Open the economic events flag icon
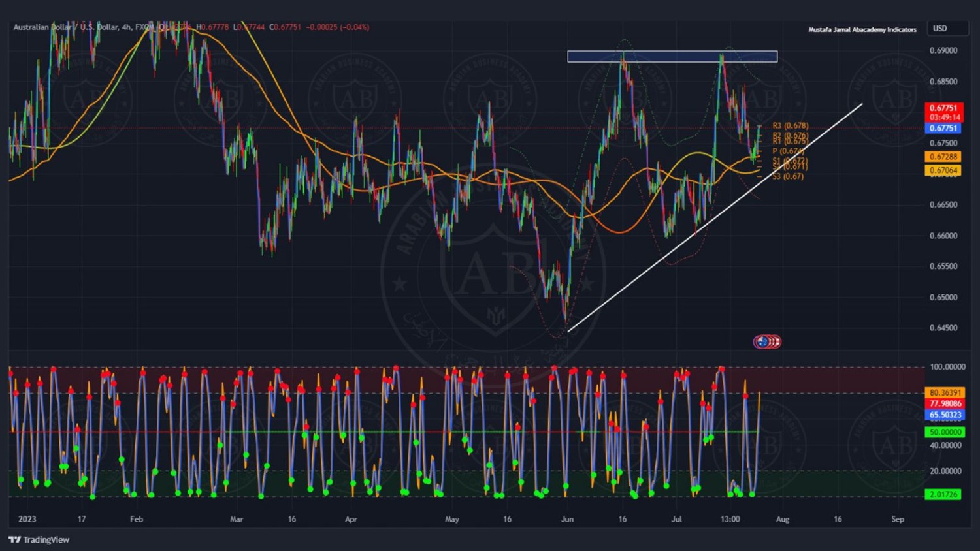The width and height of the screenshot is (980, 551). coord(767,341)
